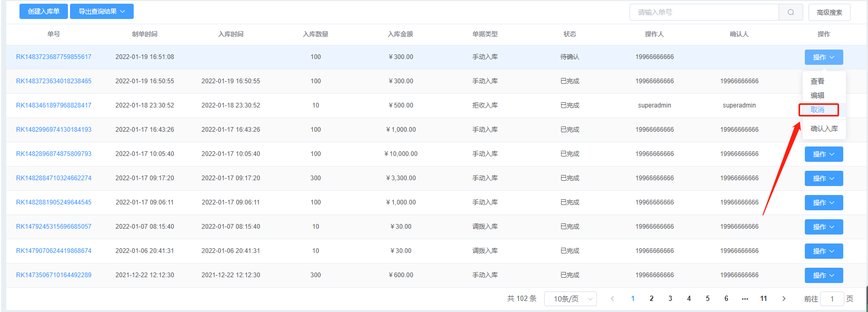This screenshot has height=312, width=868.
Task: Click the 制单时间 column header
Action: click(145, 34)
